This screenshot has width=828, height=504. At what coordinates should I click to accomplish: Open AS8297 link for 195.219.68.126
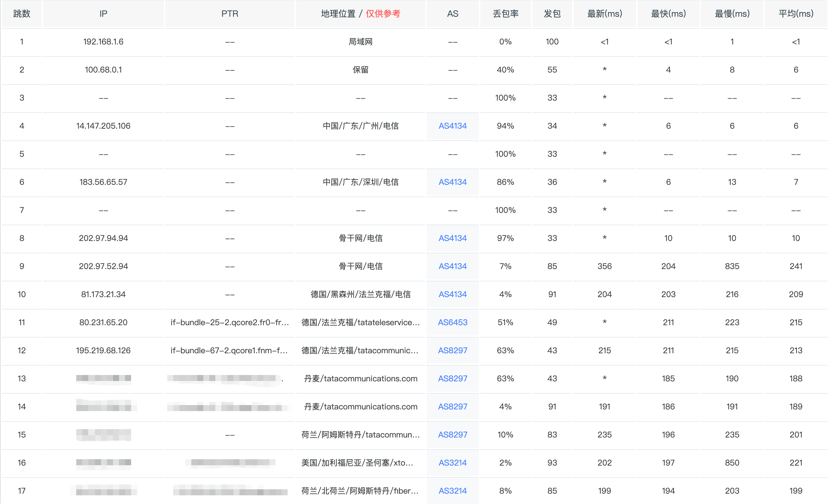(452, 351)
